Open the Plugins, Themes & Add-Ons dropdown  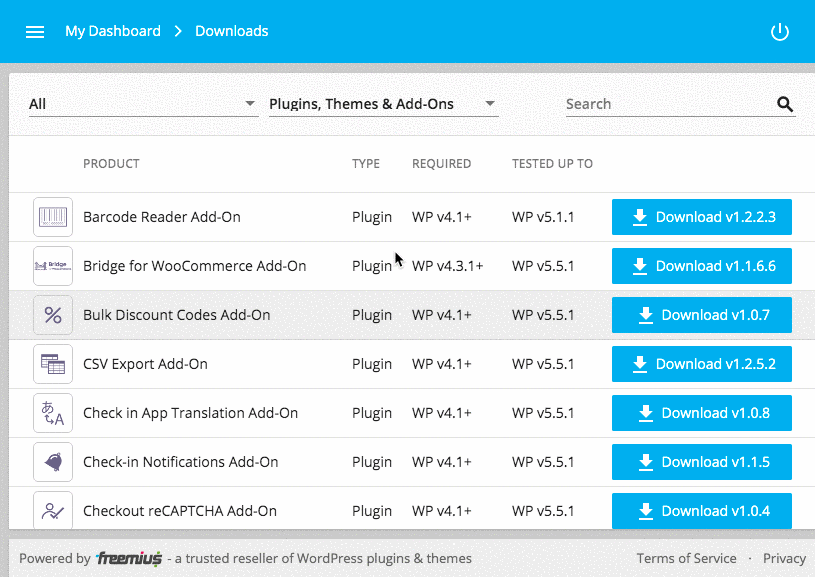pyautogui.click(x=383, y=104)
